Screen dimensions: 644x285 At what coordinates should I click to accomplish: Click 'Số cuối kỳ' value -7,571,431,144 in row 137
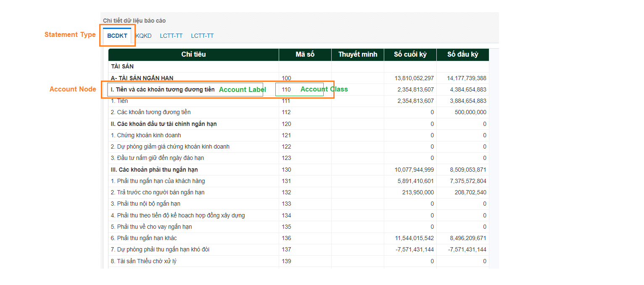click(415, 249)
